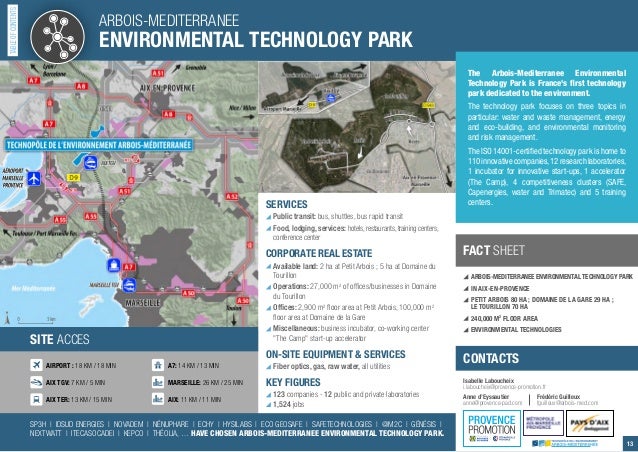Click the network nodes icon in header
The image size is (638, 452).
57,37
